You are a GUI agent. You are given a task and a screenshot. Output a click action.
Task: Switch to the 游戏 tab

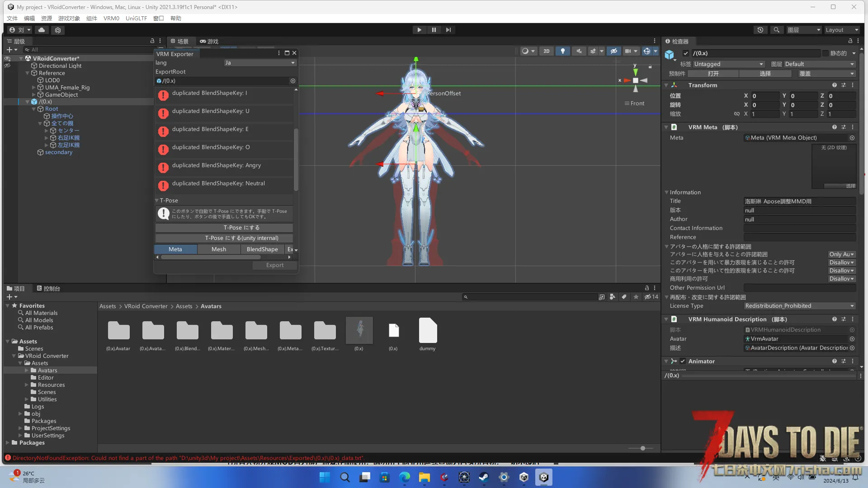pyautogui.click(x=209, y=41)
